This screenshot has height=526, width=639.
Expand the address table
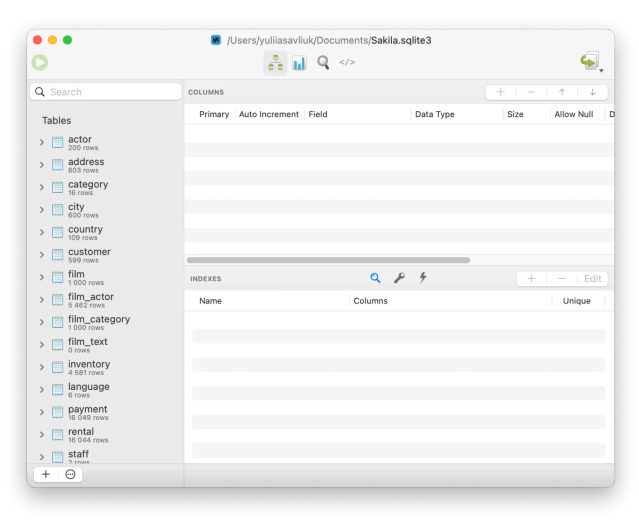[x=42, y=165]
